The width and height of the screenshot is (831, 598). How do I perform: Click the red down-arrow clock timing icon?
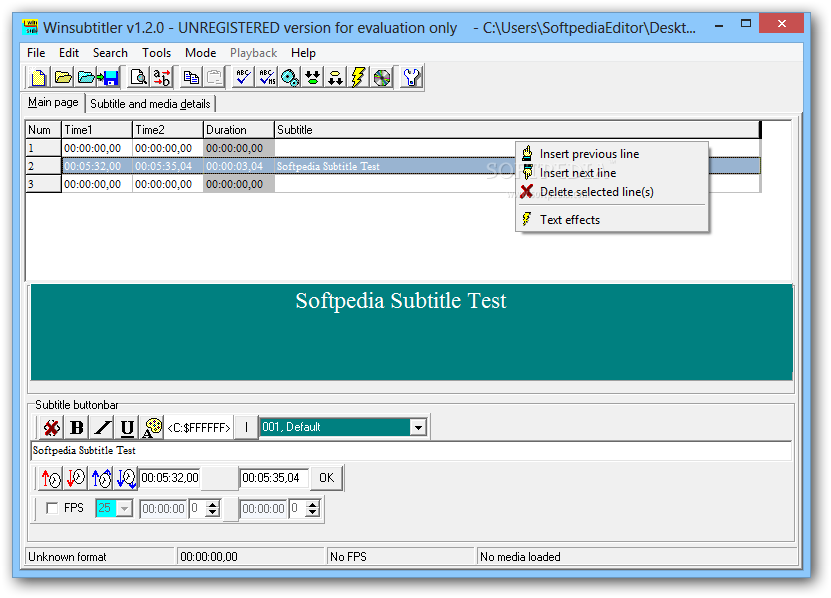pyautogui.click(x=76, y=478)
